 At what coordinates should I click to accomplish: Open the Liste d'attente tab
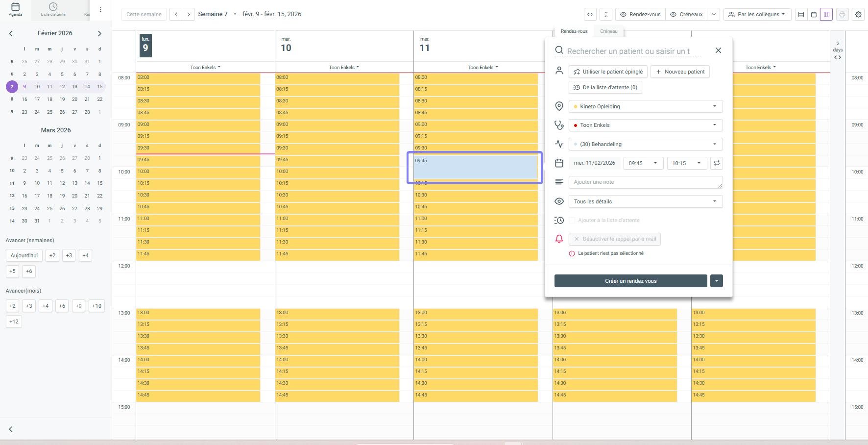(x=53, y=10)
